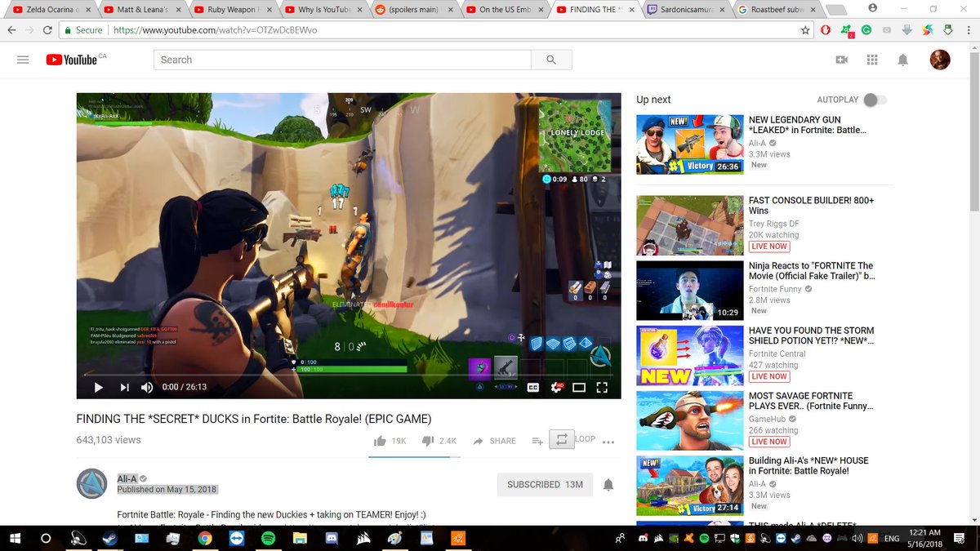Open the Ali-A channel avatar
The image size is (980, 551).
[92, 484]
